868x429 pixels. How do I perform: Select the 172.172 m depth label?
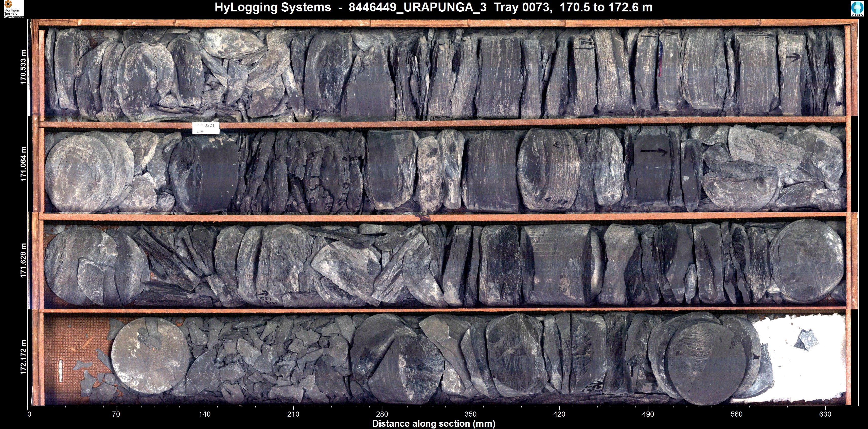23,357
